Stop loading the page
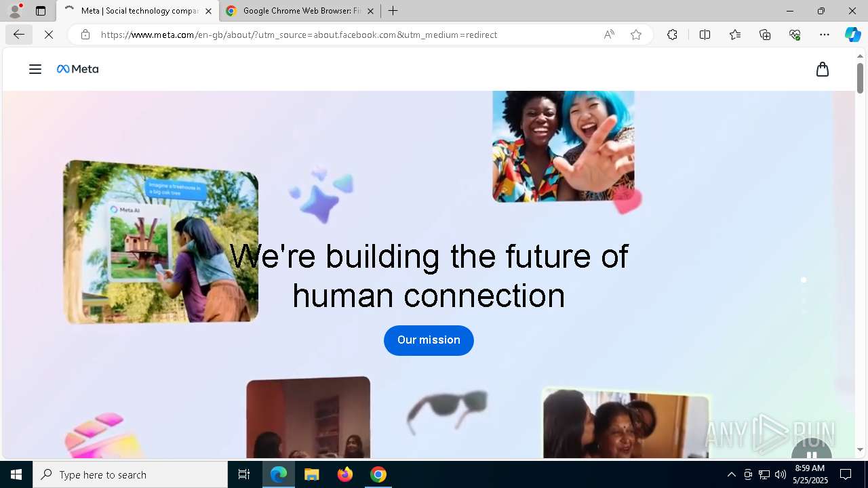 [x=49, y=35]
